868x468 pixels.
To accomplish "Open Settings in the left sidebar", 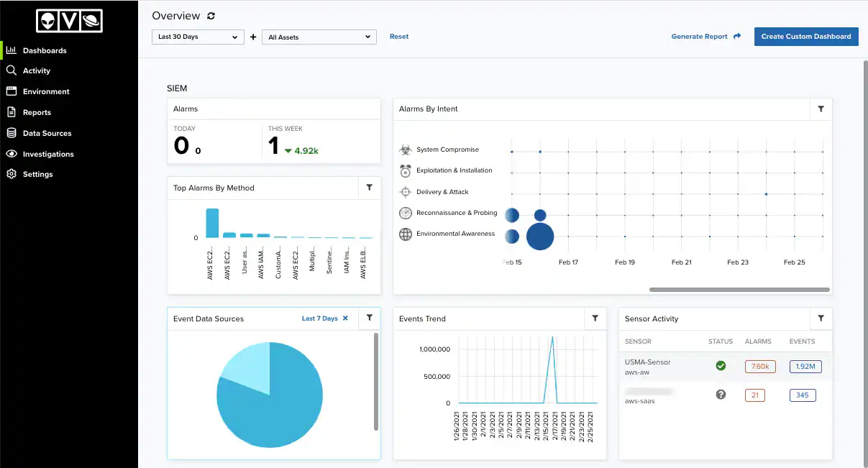I will point(37,174).
